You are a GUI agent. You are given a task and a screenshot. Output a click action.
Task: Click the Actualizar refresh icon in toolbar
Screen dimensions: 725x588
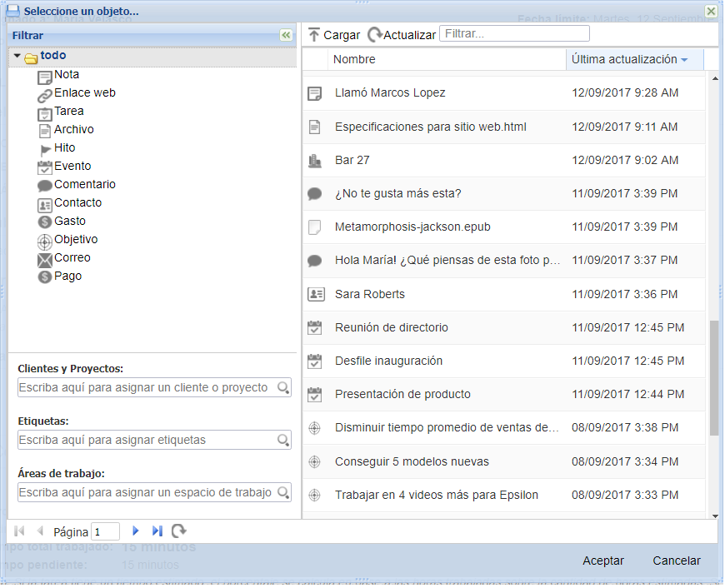375,35
